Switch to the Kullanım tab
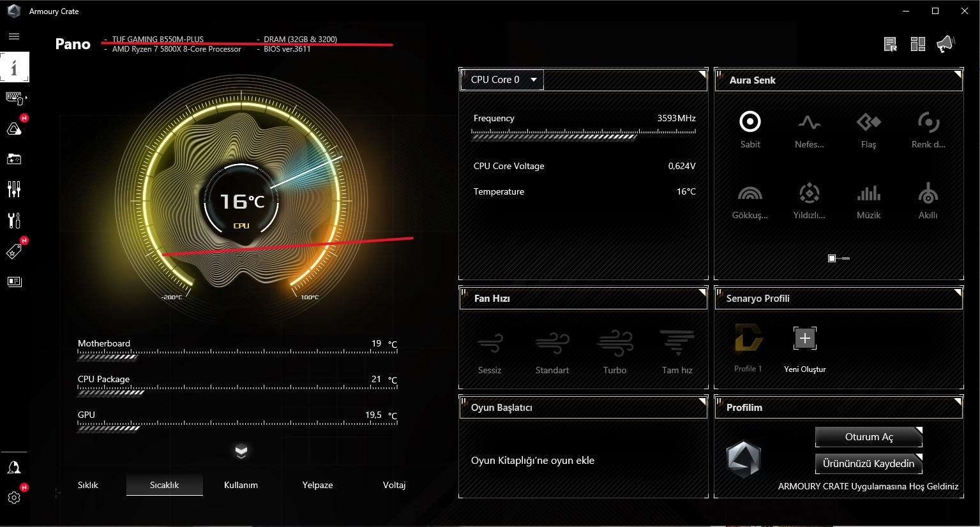The image size is (980, 527). [x=241, y=485]
